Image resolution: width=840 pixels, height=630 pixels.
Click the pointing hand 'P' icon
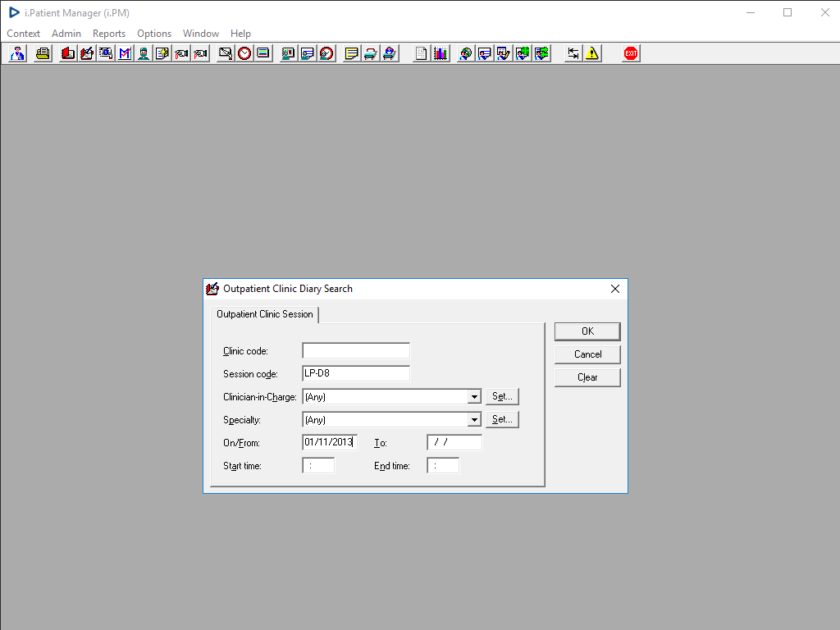coord(201,53)
